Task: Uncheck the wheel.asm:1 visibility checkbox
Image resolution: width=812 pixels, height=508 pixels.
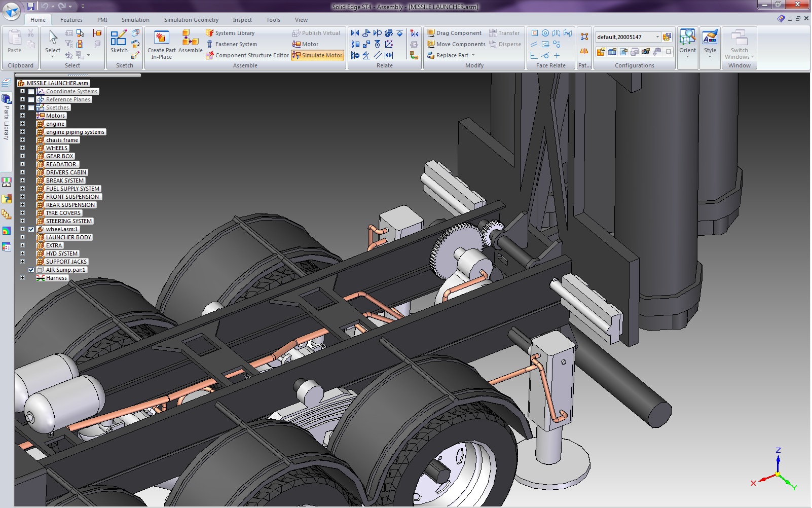Action: [x=31, y=229]
